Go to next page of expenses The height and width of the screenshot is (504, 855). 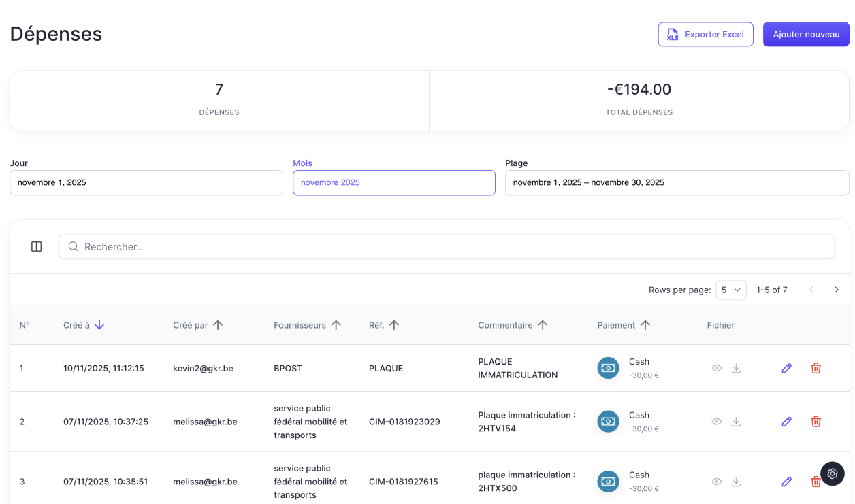836,290
